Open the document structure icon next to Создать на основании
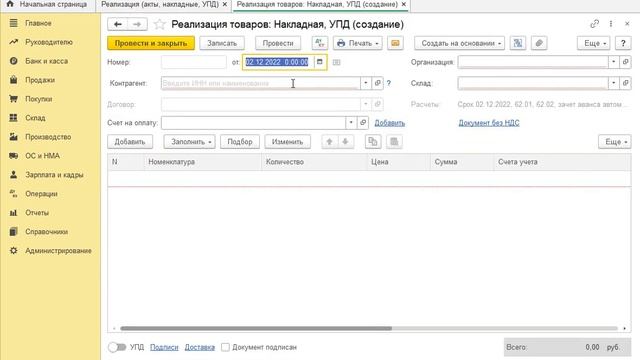This screenshot has height=360, width=640. coord(518,43)
